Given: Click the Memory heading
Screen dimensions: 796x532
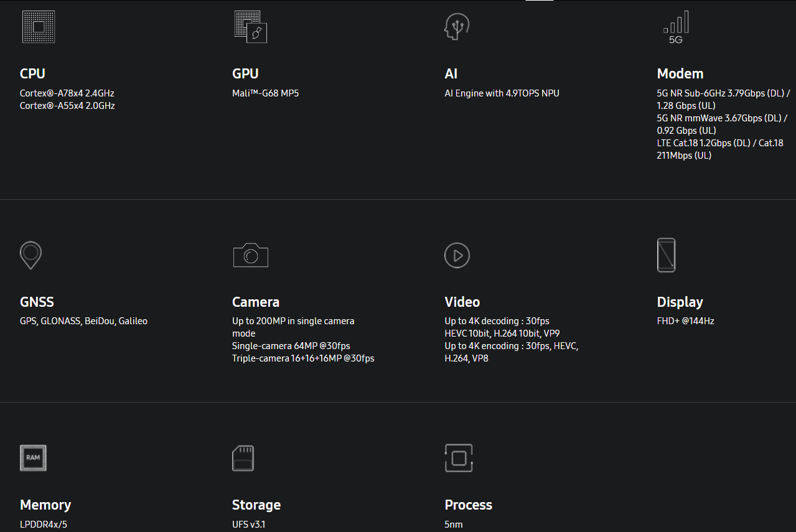Looking at the screenshot, I should pyautogui.click(x=45, y=505).
